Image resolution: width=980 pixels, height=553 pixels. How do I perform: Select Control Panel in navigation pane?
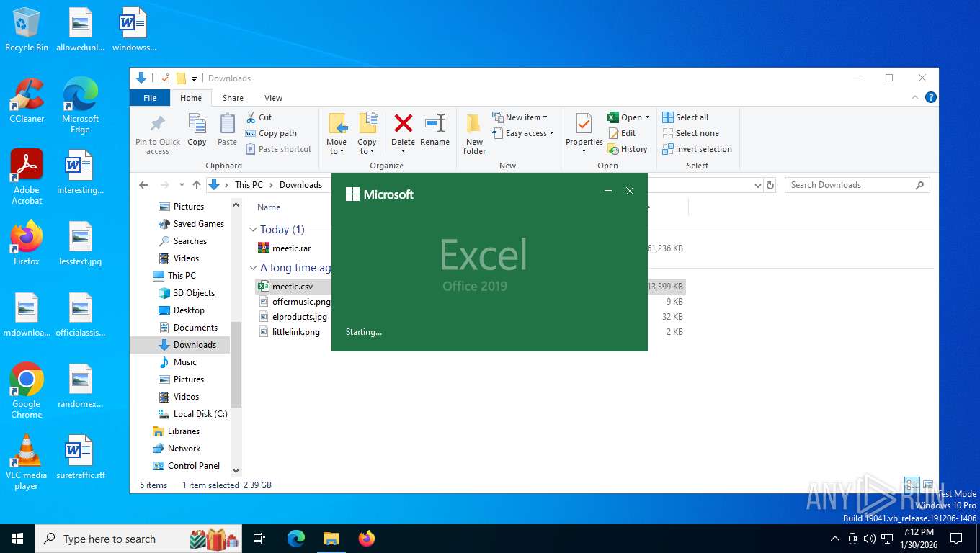pyautogui.click(x=193, y=466)
